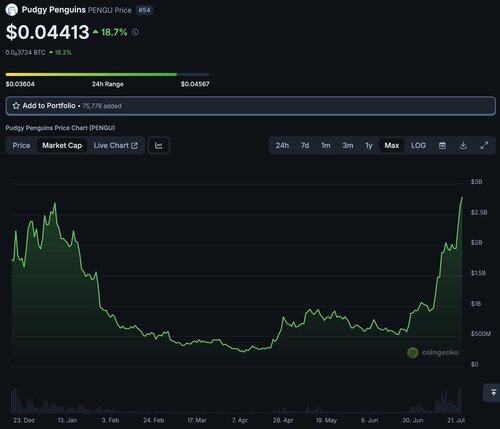Click the $0.03604 range low value
The image size is (500, 429).
(x=20, y=84)
